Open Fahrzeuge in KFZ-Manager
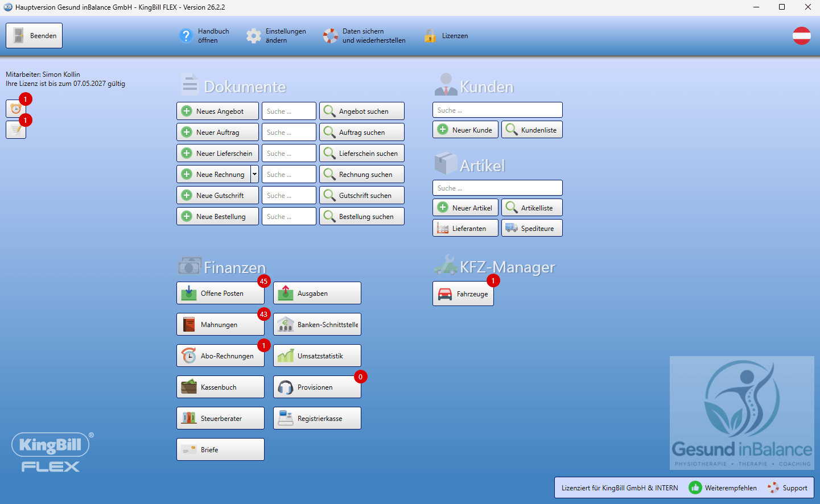The width and height of the screenshot is (820, 504). (463, 294)
